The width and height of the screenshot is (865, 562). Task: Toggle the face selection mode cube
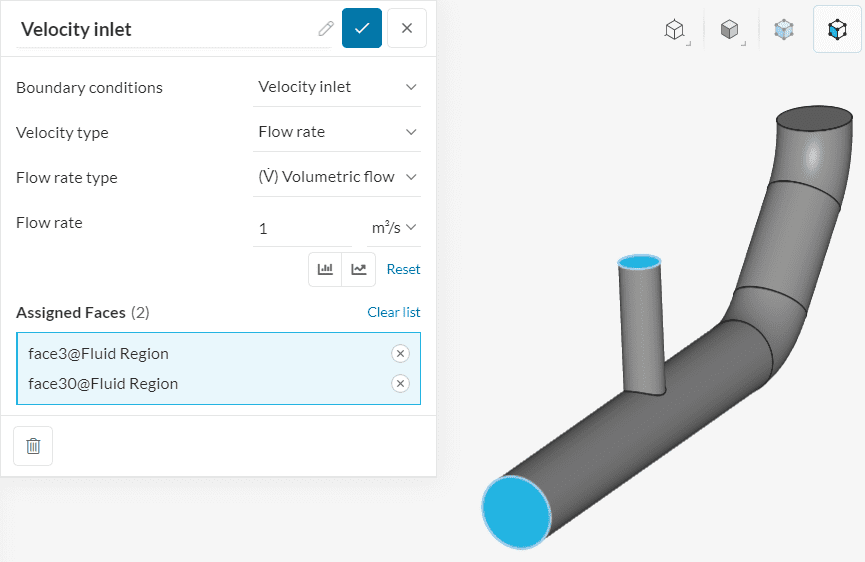837,30
